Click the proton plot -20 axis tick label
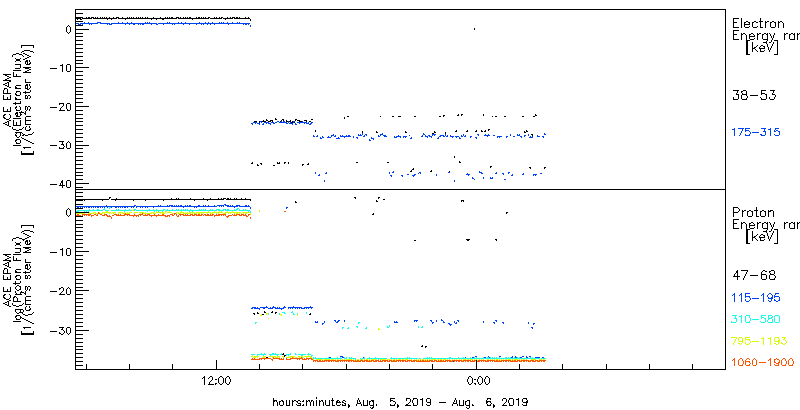This screenshot has width=800, height=410. [62, 291]
